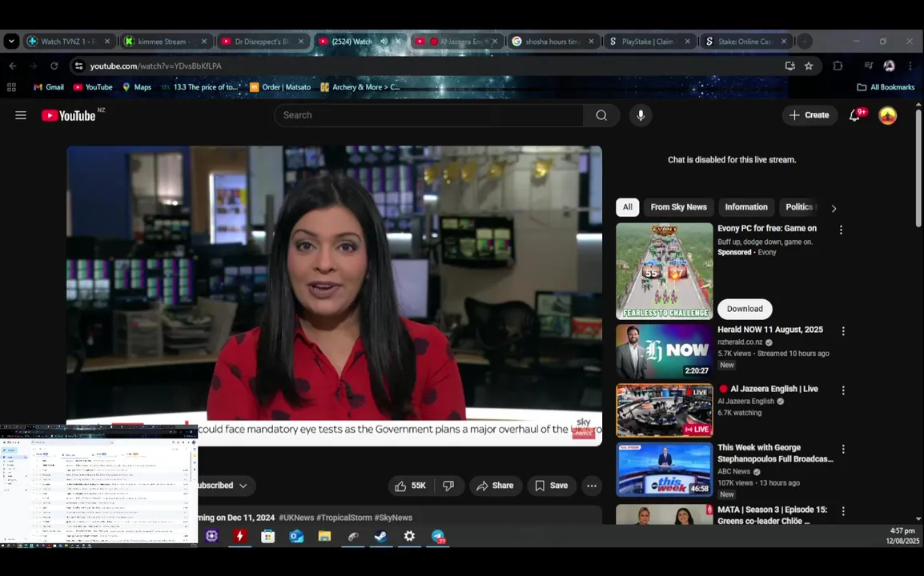Click into the YouTube search field

click(429, 115)
